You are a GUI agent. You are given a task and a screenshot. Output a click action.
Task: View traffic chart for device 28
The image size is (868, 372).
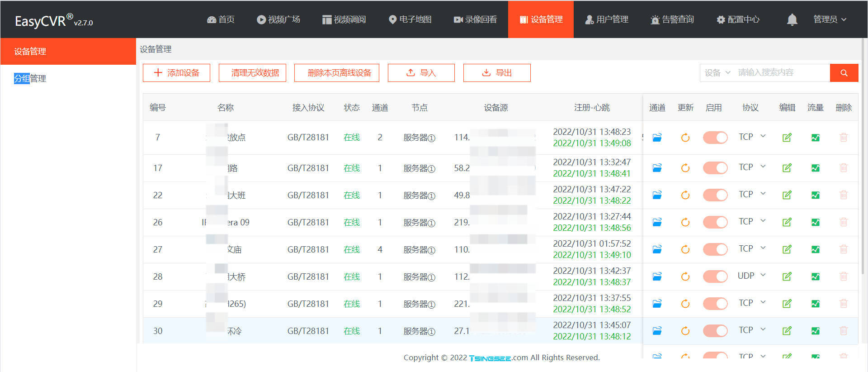(x=816, y=277)
